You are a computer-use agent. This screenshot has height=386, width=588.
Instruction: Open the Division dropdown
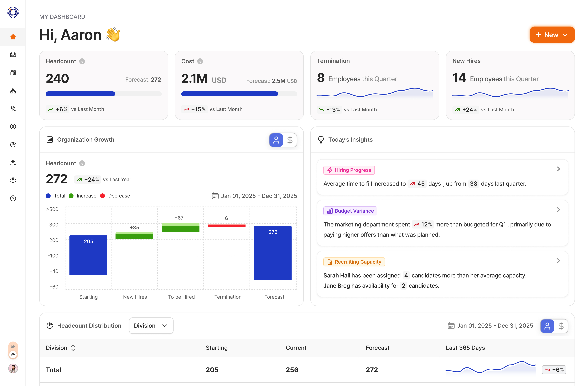tap(151, 326)
